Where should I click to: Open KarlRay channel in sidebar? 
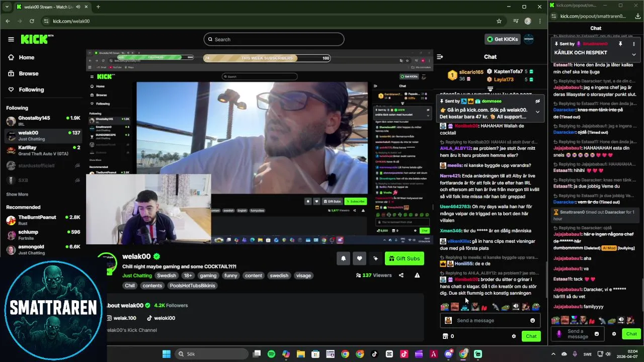click(x=43, y=150)
